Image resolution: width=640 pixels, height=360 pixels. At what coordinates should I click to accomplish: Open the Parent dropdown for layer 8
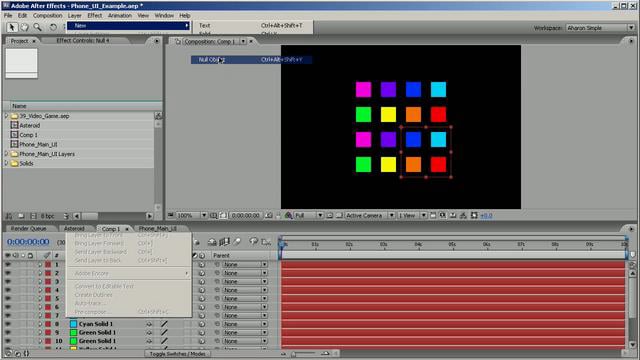tap(245, 324)
